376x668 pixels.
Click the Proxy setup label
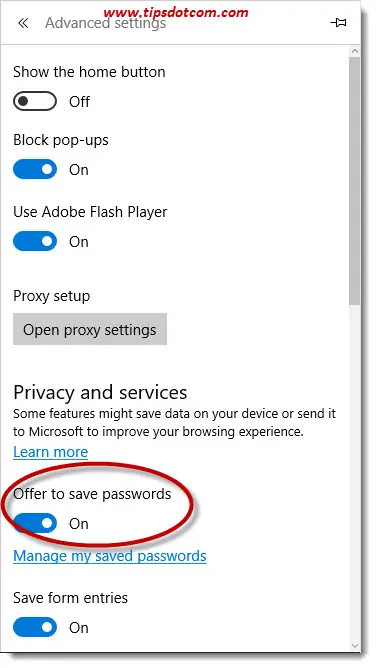click(x=52, y=296)
